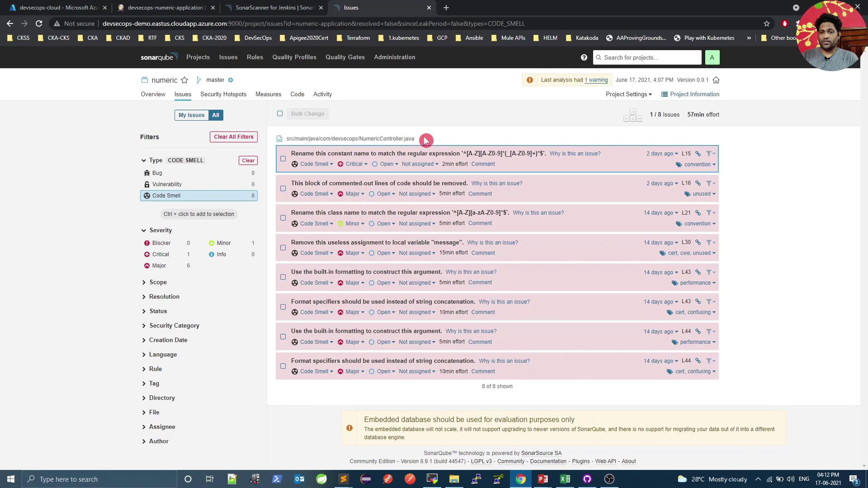Open the '1 warning' link

[x=596, y=80]
